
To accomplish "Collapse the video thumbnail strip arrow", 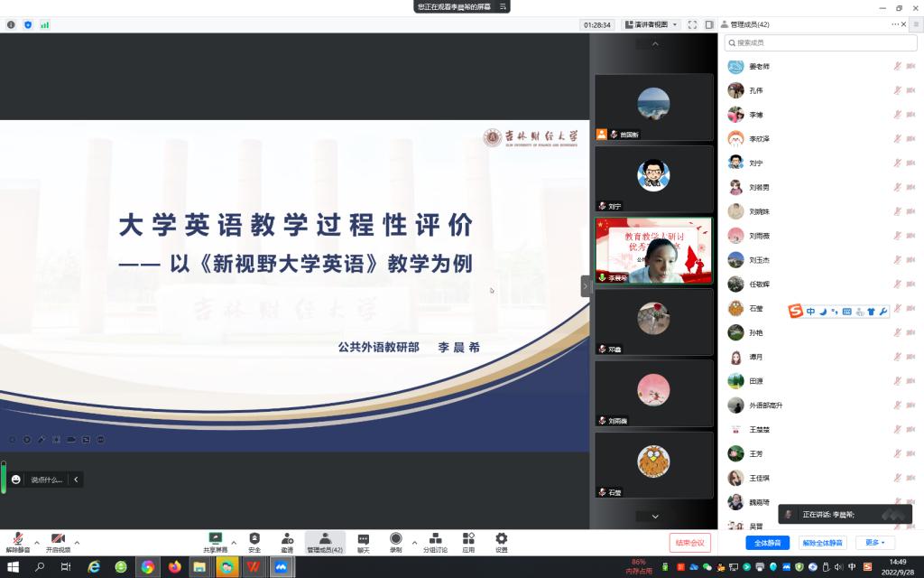I will point(586,285).
